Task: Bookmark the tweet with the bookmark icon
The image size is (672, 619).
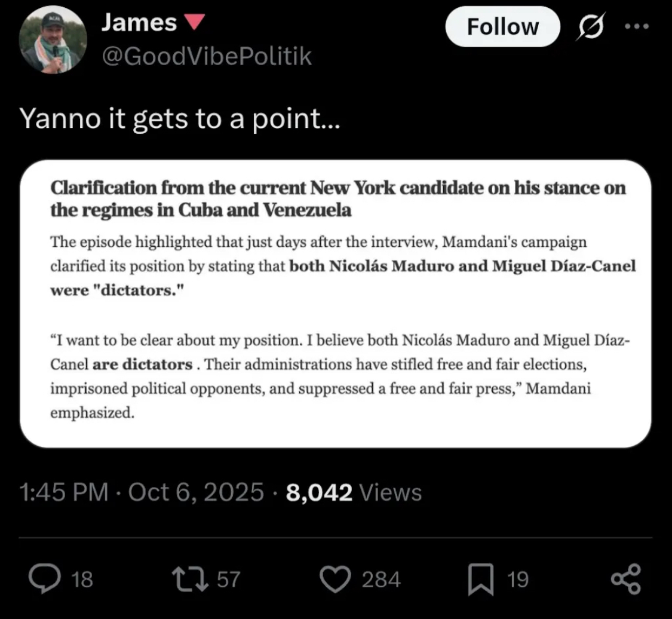Action: click(x=481, y=580)
